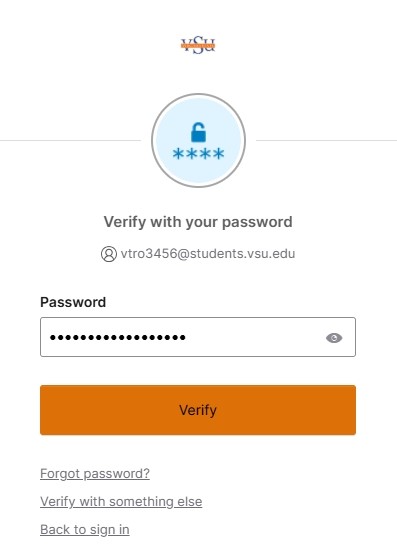
Task: Toggle password visibility with eye icon
Action: click(334, 337)
